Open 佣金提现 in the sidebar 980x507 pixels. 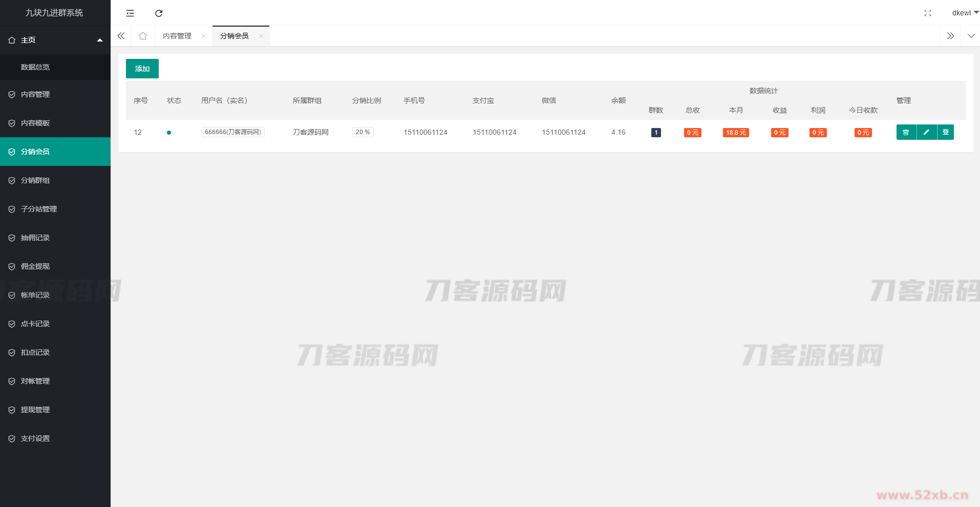35,266
